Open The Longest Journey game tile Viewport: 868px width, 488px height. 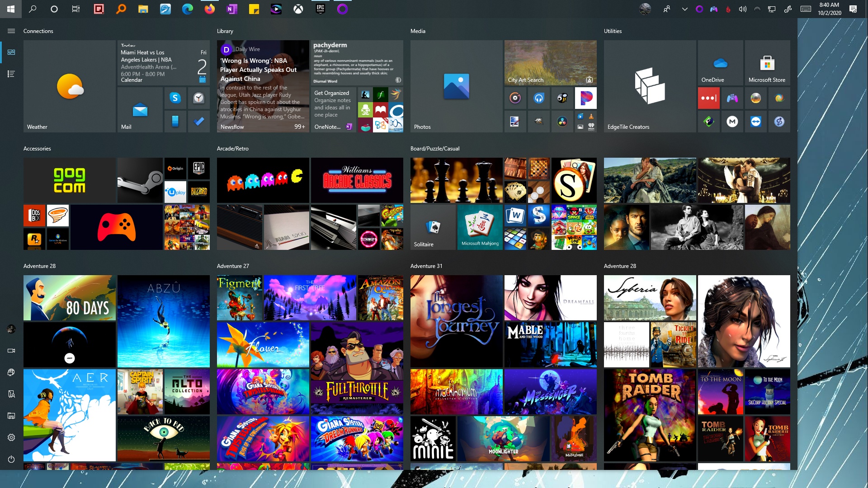tap(456, 321)
